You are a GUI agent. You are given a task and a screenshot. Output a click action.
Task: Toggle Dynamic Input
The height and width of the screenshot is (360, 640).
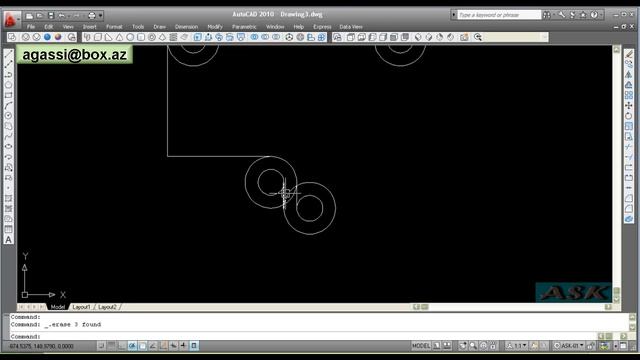pos(173,346)
